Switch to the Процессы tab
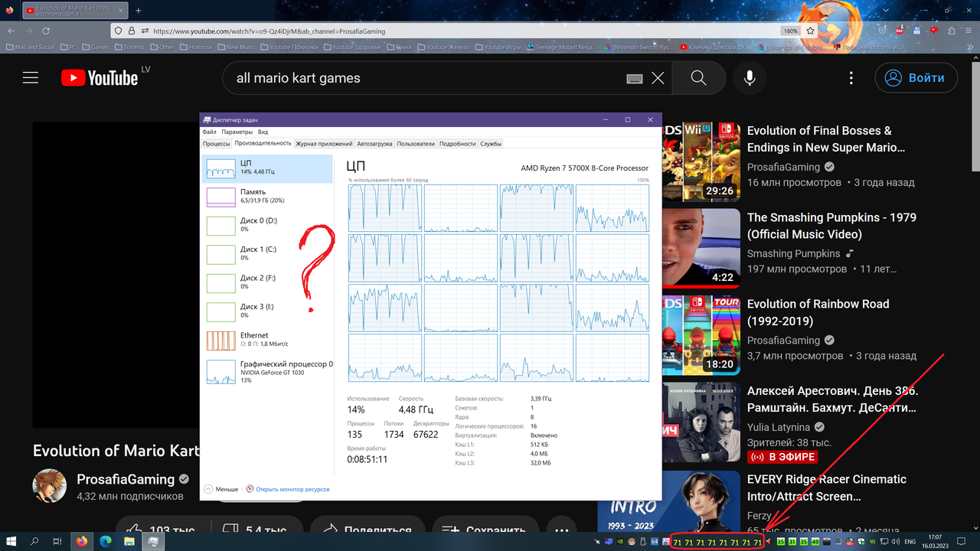980x551 pixels. point(217,143)
